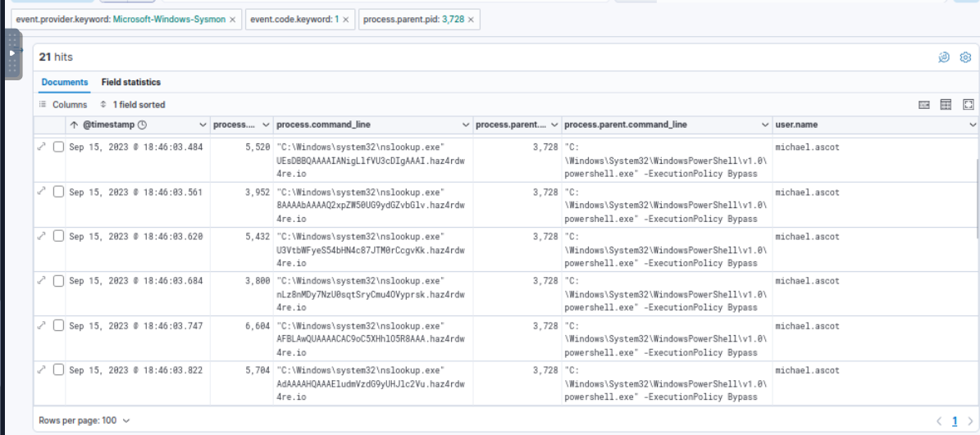Remove the event.code.keyword filter pill
980x435 pixels.
tap(345, 19)
